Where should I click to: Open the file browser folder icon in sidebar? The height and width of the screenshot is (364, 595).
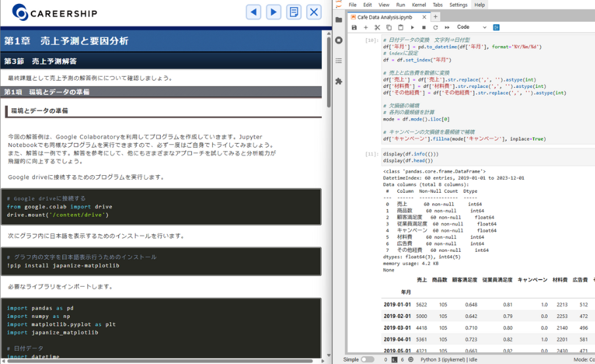pos(339,20)
